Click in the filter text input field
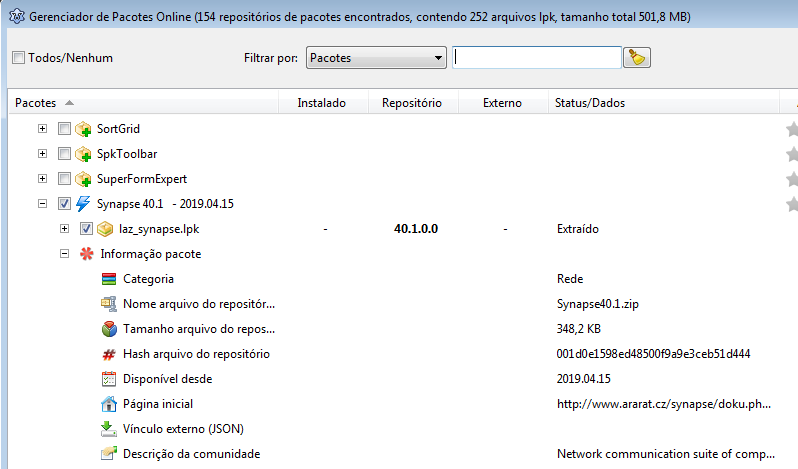 537,57
